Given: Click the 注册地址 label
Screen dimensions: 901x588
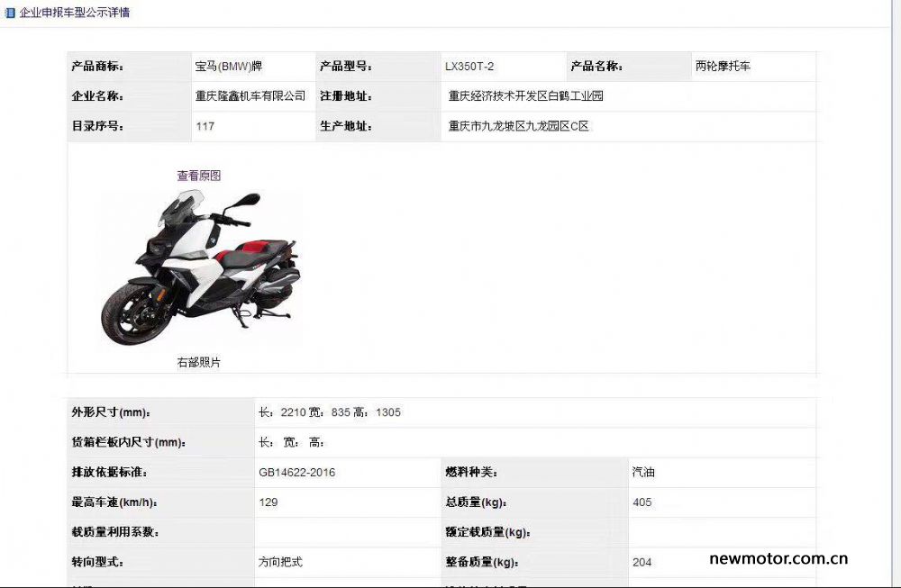Looking at the screenshot, I should tap(346, 95).
